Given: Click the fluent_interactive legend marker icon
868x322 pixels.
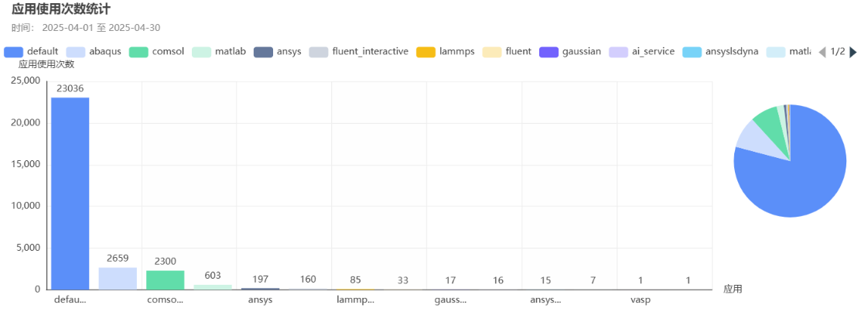Looking at the screenshot, I should coord(318,52).
